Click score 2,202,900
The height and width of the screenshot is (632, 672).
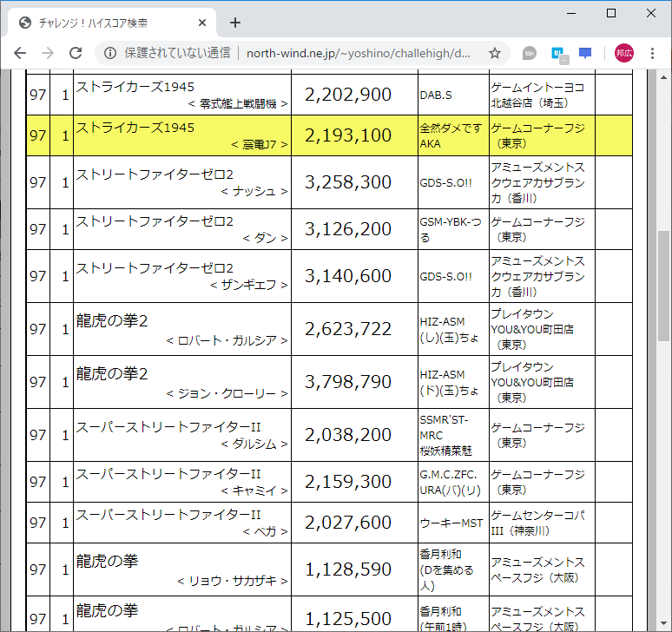click(348, 95)
